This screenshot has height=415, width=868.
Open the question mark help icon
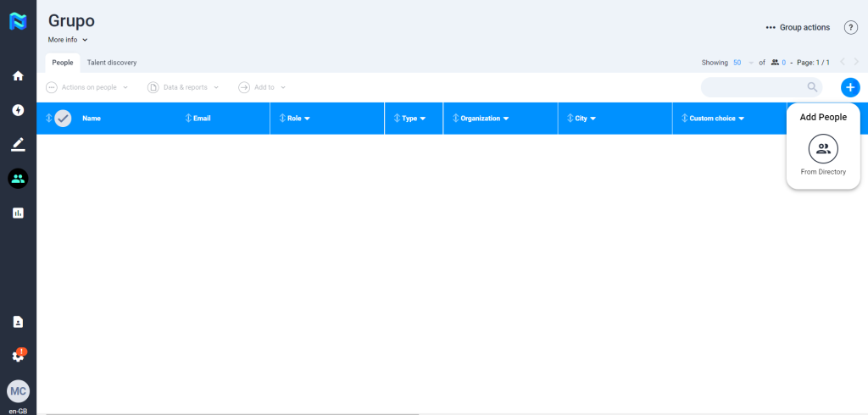click(851, 28)
